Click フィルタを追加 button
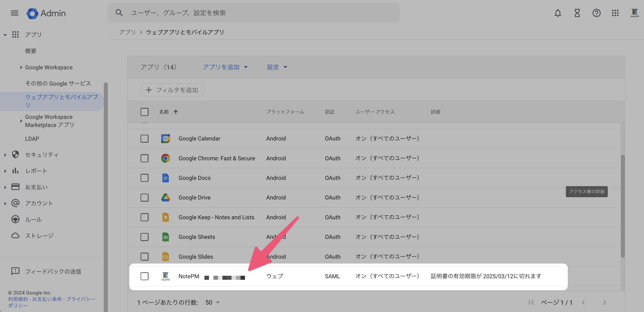 click(x=172, y=90)
